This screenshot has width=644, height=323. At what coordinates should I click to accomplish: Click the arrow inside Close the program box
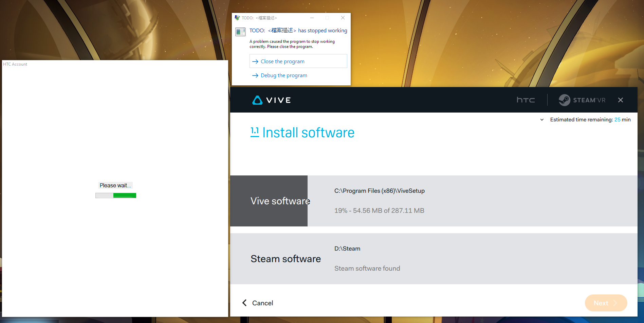pos(255,61)
